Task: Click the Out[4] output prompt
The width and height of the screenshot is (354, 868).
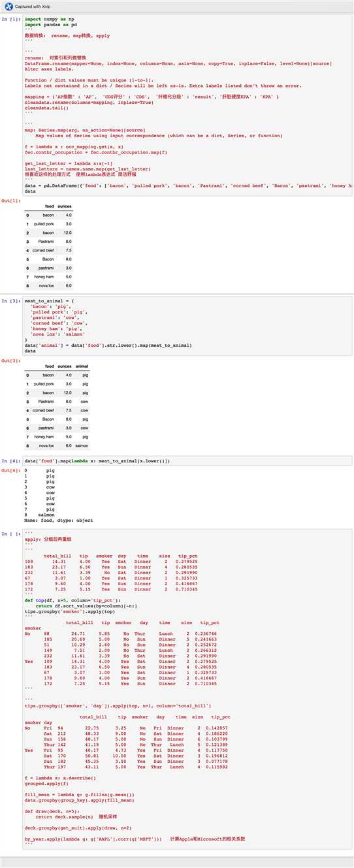Action: coord(10,470)
